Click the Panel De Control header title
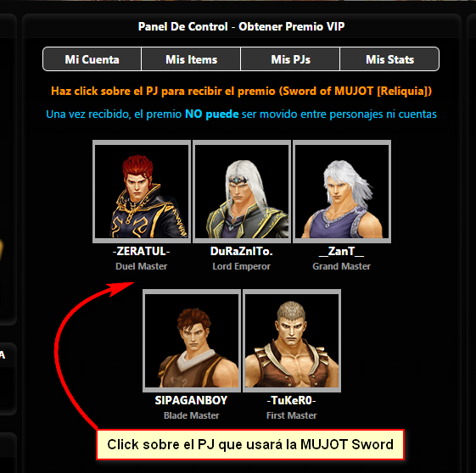Viewport: 476px width, 473px height. click(x=241, y=26)
